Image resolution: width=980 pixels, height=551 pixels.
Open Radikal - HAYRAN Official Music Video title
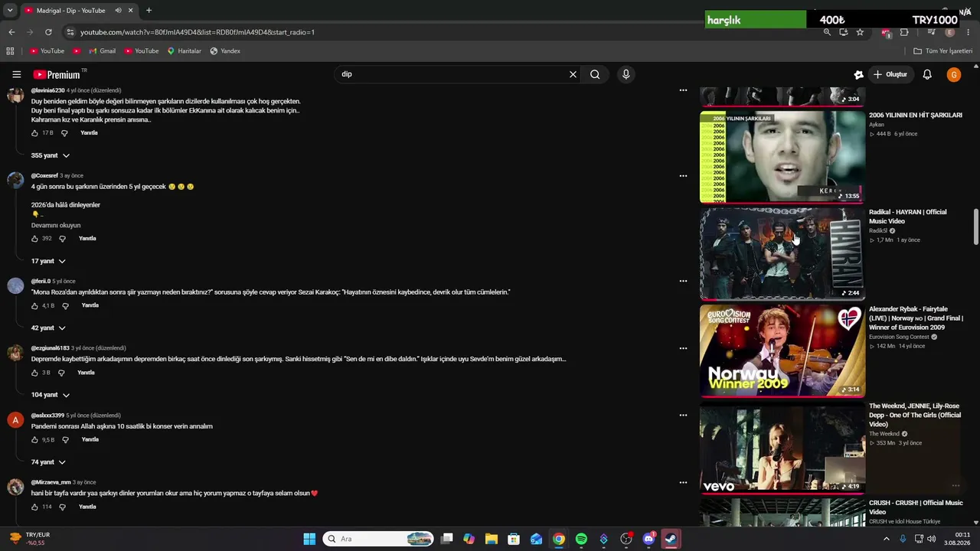click(907, 217)
